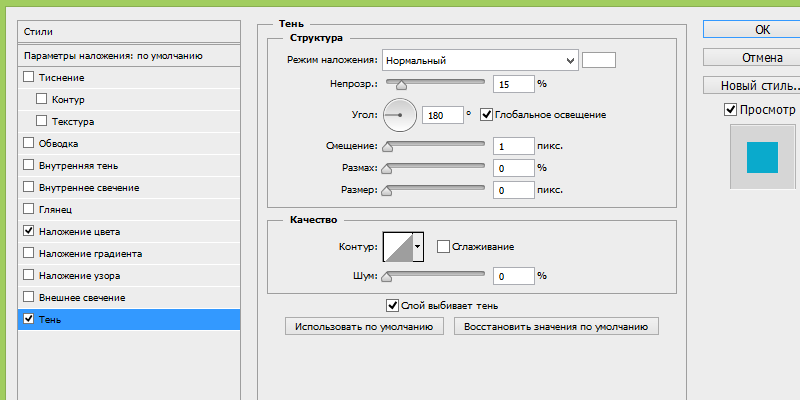Screen dimensions: 800x400
Task: Click the contour curve thumbnail
Action: pyautogui.click(x=396, y=246)
